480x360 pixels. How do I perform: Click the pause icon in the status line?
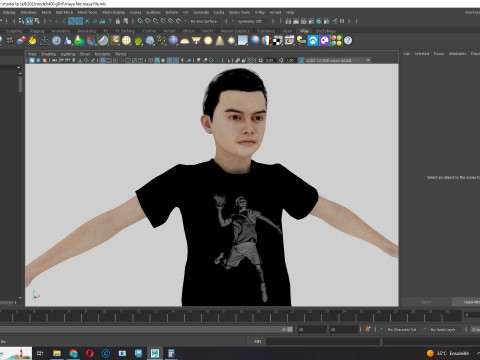(342, 21)
